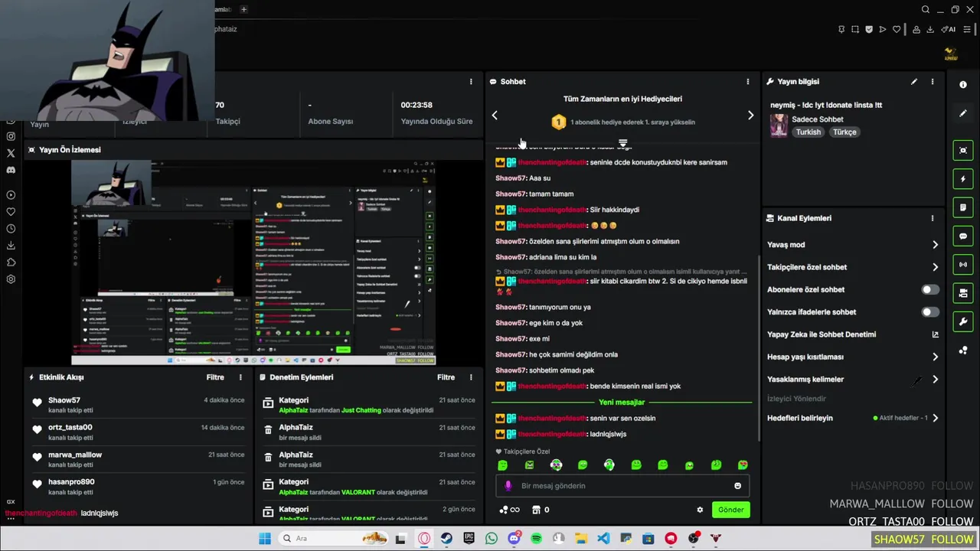Open the Kanal Eylemleri kebab menu
The width and height of the screenshot is (980, 551).
coord(933,218)
